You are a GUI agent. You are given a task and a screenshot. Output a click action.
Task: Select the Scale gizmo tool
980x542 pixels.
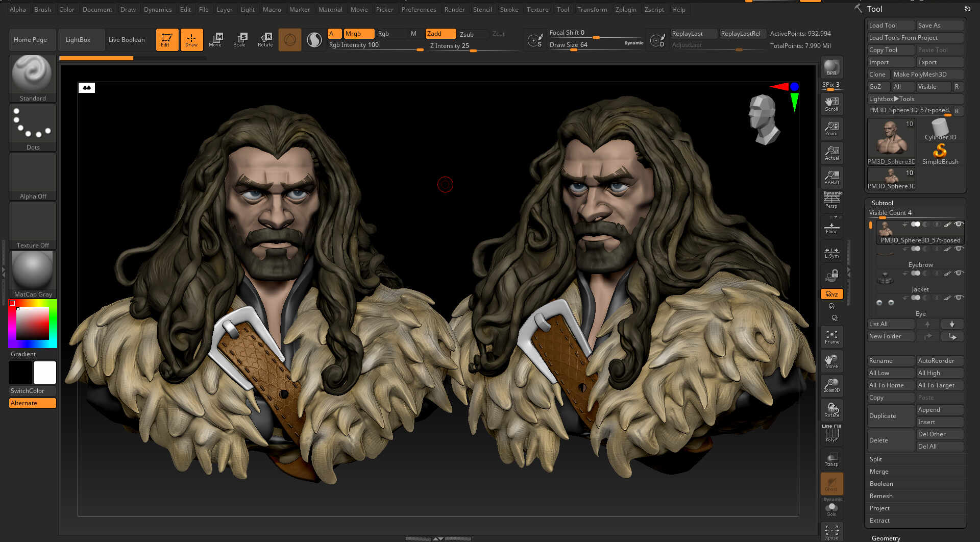tap(239, 39)
